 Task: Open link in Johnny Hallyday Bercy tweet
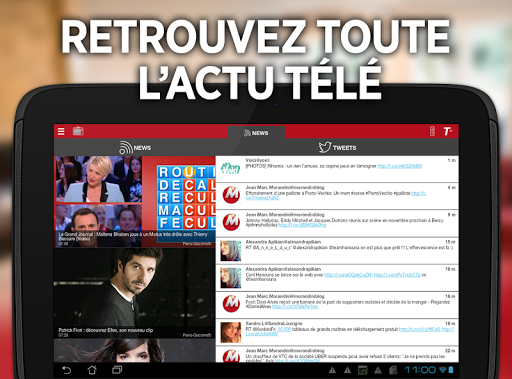(x=302, y=225)
